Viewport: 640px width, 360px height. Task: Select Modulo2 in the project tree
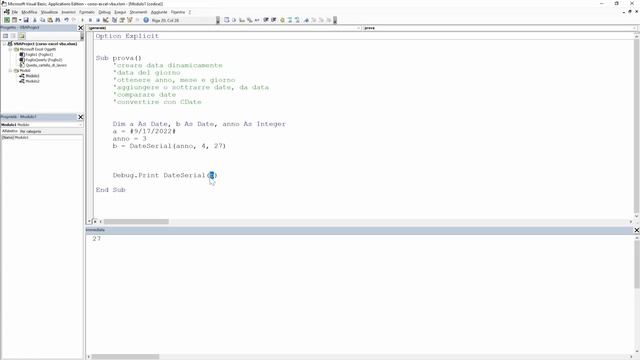pyautogui.click(x=32, y=81)
